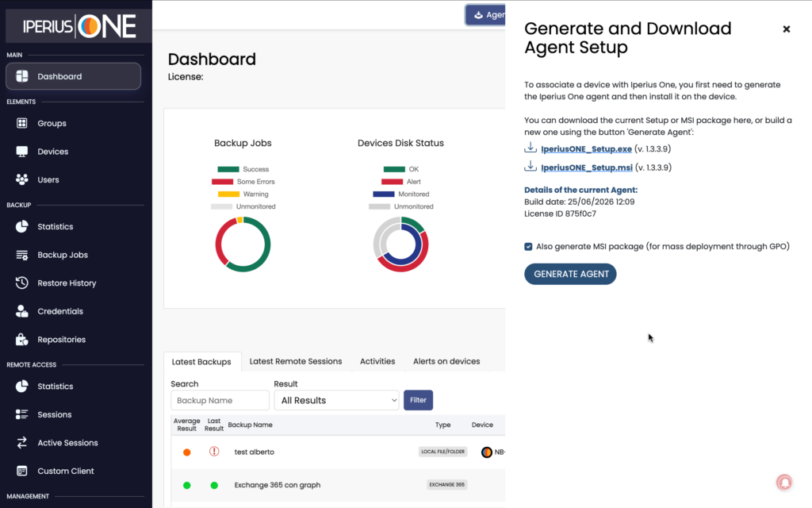
Task: Uncheck Also generate MSI package checkbox
Action: (528, 247)
